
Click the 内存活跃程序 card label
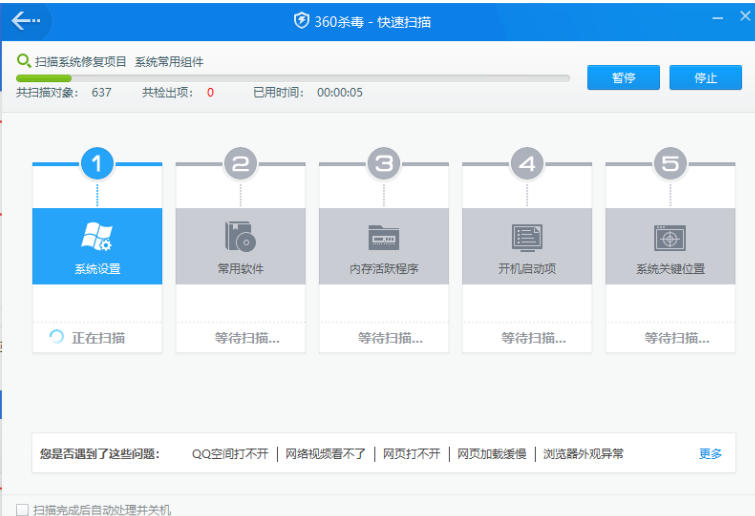click(384, 269)
